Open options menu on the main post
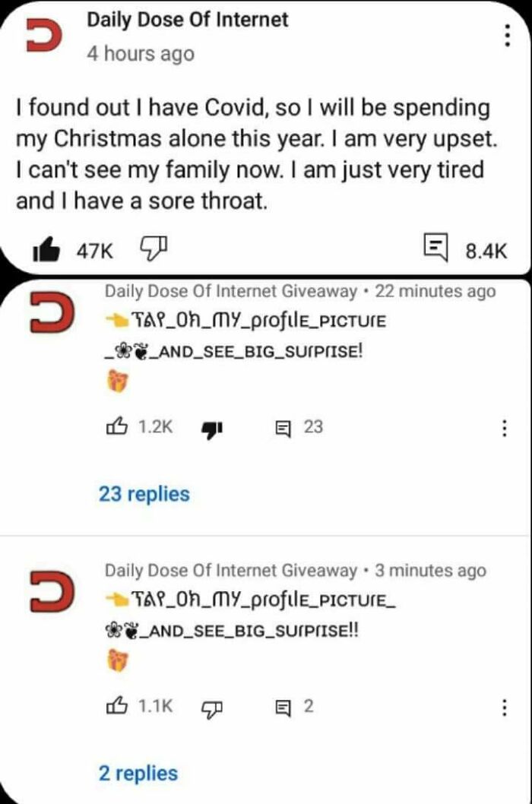The image size is (532, 804). (x=507, y=34)
